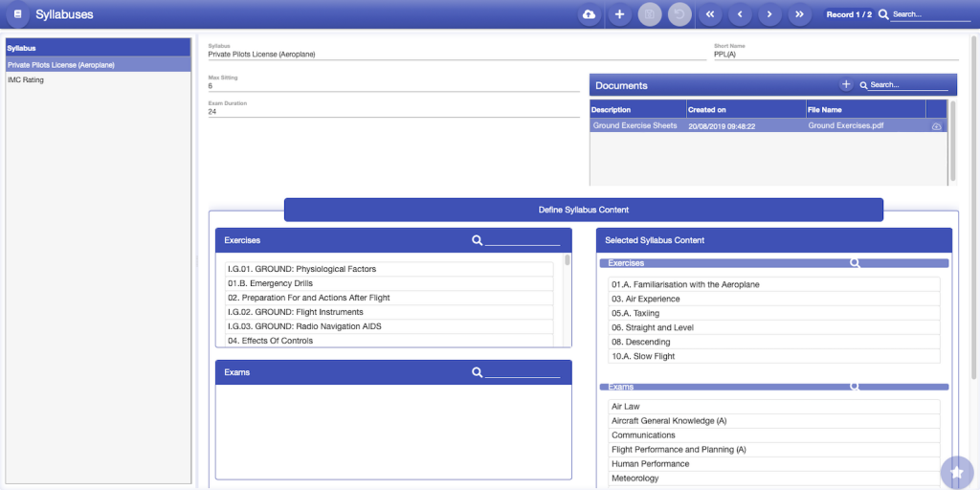Click the Exercises panel search field
Viewport: 980px width, 490px height.
[523, 240]
